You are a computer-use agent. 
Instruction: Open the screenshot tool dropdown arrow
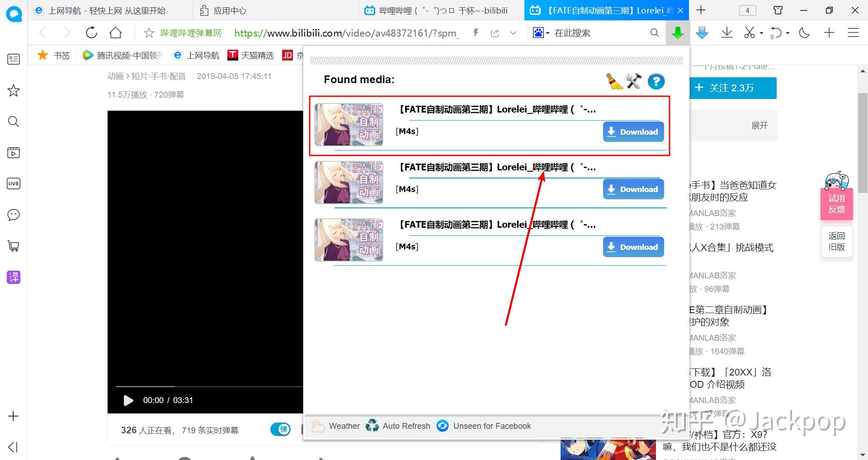(762, 33)
